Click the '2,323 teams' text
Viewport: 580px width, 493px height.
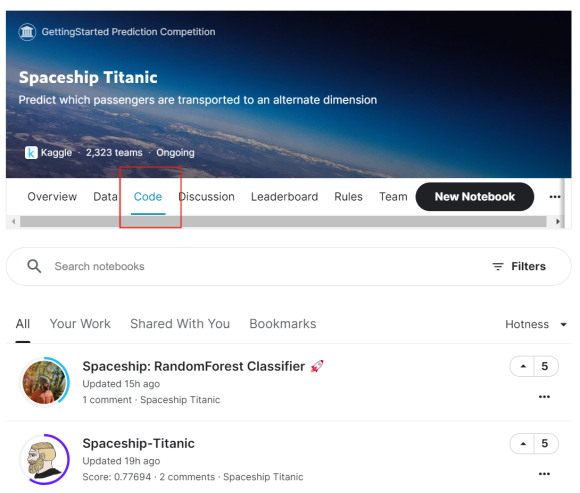pyautogui.click(x=114, y=152)
